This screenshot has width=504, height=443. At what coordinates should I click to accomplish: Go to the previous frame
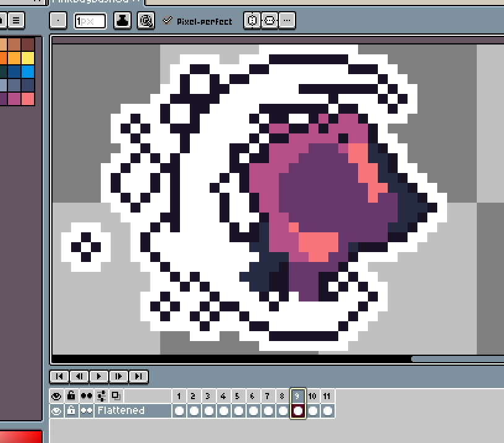click(x=79, y=376)
